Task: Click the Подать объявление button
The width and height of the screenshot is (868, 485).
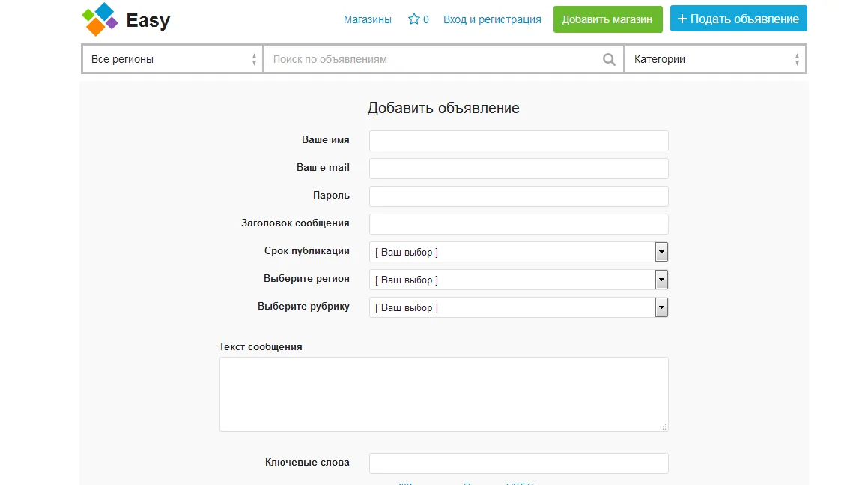Action: click(738, 19)
